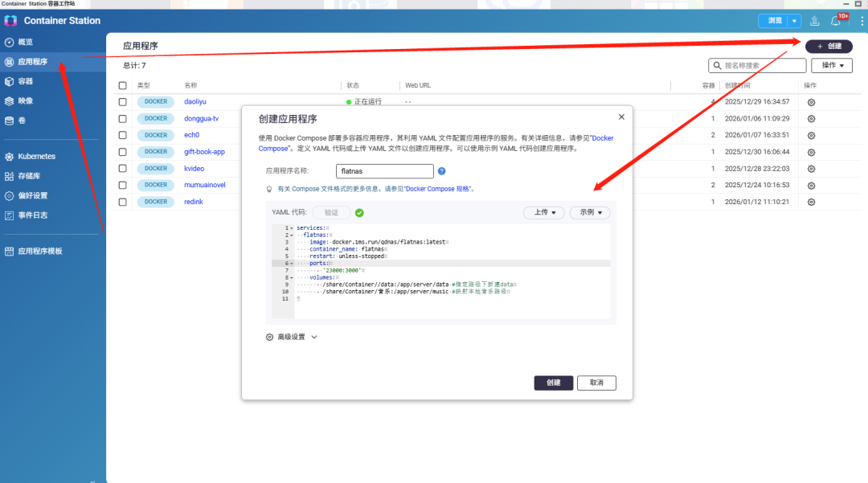Click the gear icon for redink application
The width and height of the screenshot is (868, 483).
click(811, 202)
